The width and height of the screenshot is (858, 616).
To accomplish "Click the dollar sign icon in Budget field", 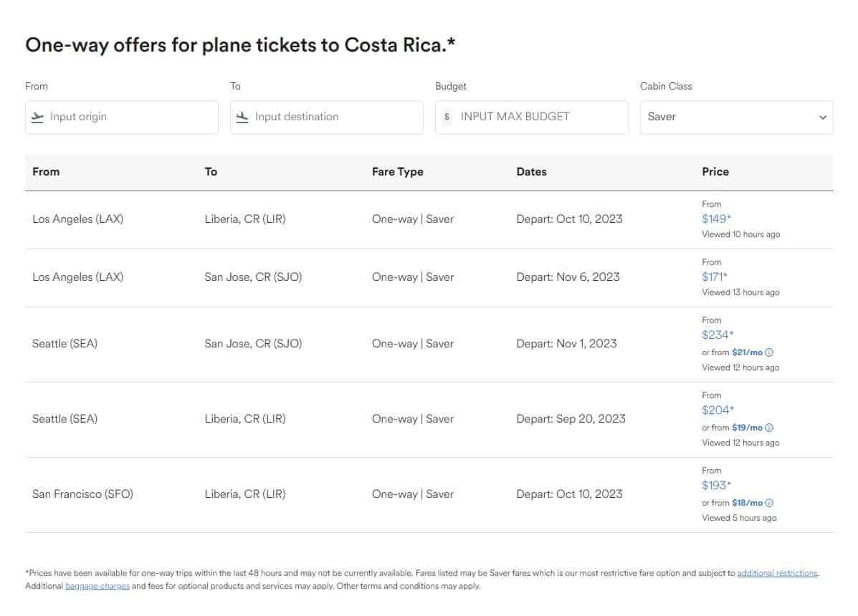I will pos(447,117).
